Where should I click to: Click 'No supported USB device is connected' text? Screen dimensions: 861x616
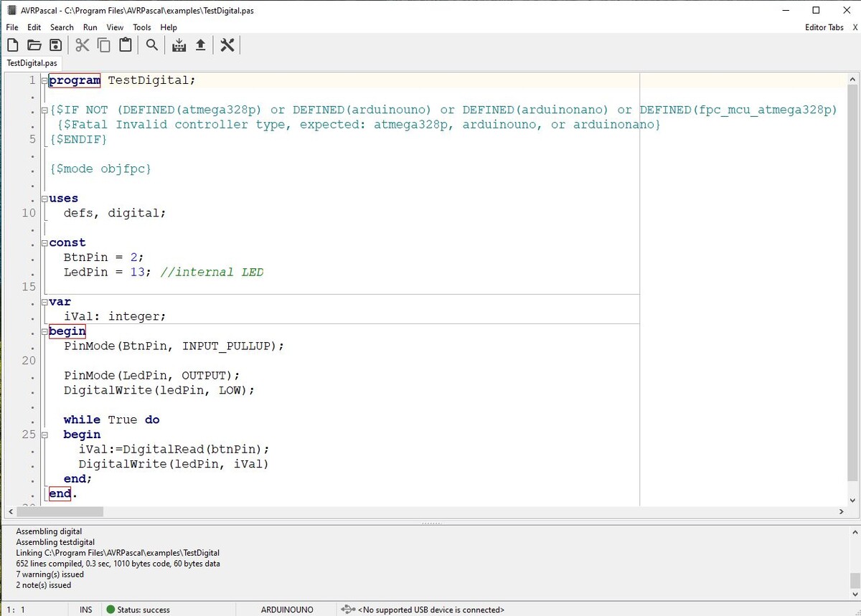point(431,610)
